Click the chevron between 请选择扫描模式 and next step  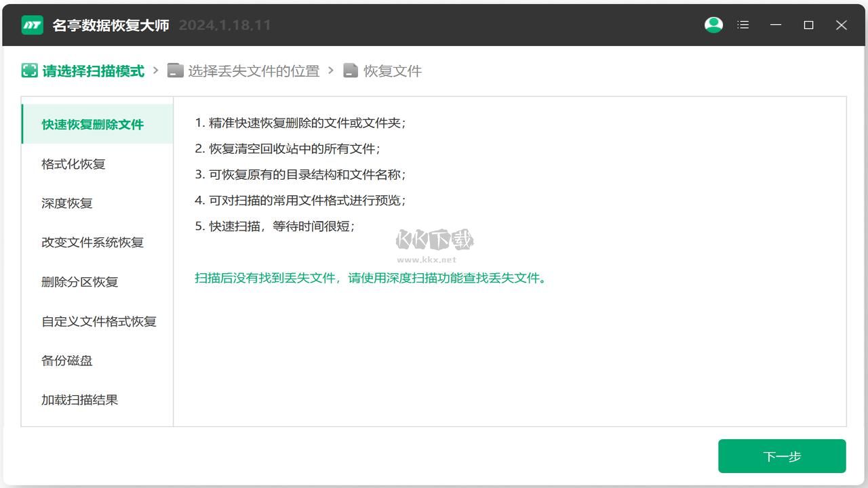click(157, 70)
